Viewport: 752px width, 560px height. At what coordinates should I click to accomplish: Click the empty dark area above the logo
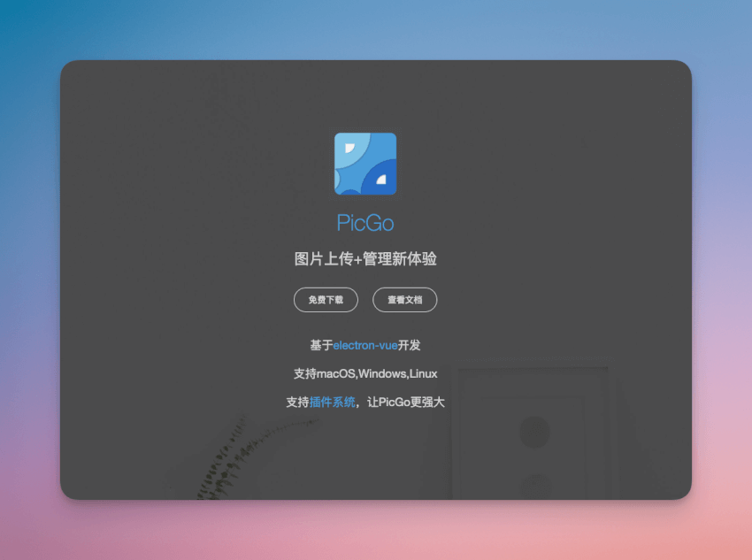coord(365,96)
